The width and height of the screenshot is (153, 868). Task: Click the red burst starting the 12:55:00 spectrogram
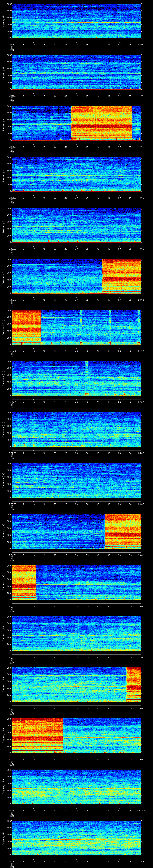(24, 582)
